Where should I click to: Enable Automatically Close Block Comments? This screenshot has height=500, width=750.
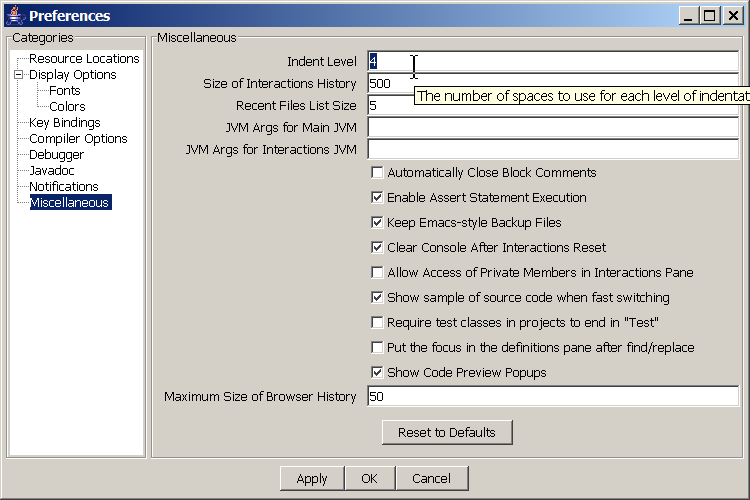point(377,173)
